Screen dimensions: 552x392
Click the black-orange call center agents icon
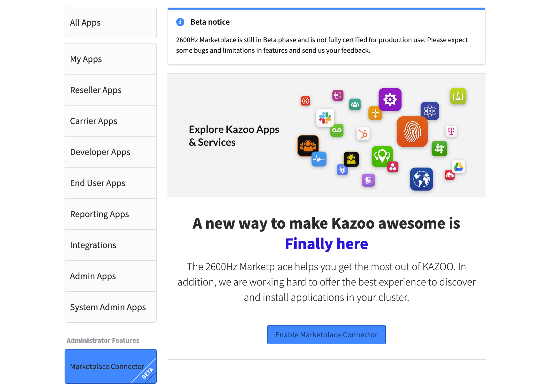tap(308, 146)
